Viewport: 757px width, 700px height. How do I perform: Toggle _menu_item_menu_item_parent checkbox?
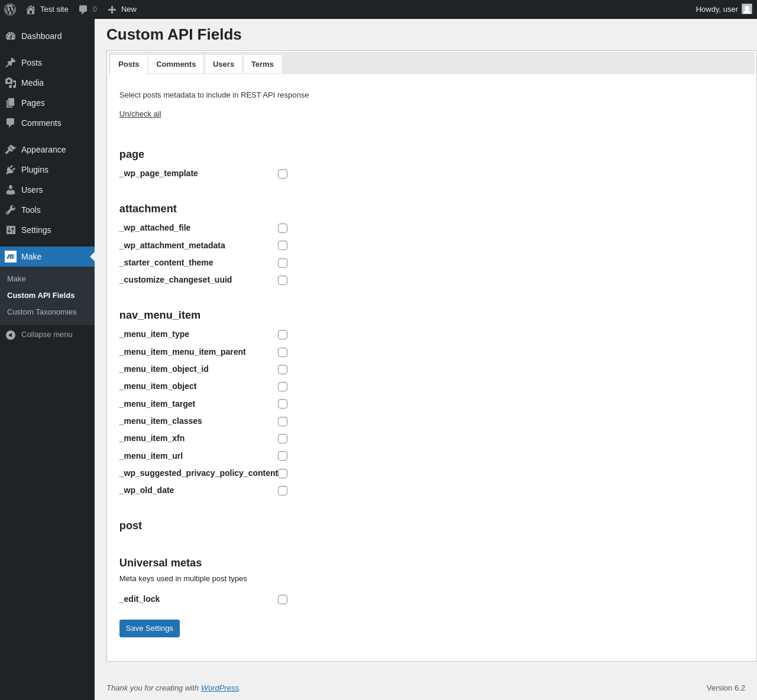pyautogui.click(x=283, y=352)
